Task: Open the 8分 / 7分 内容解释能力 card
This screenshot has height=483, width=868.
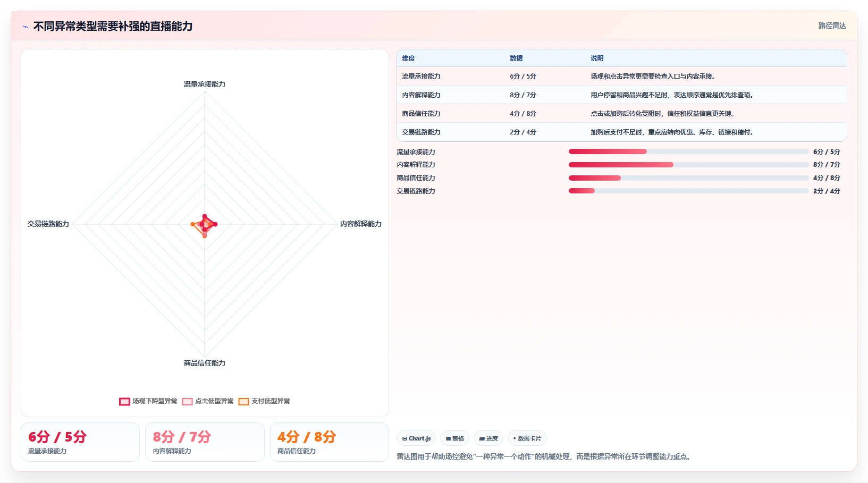Action: [205, 442]
